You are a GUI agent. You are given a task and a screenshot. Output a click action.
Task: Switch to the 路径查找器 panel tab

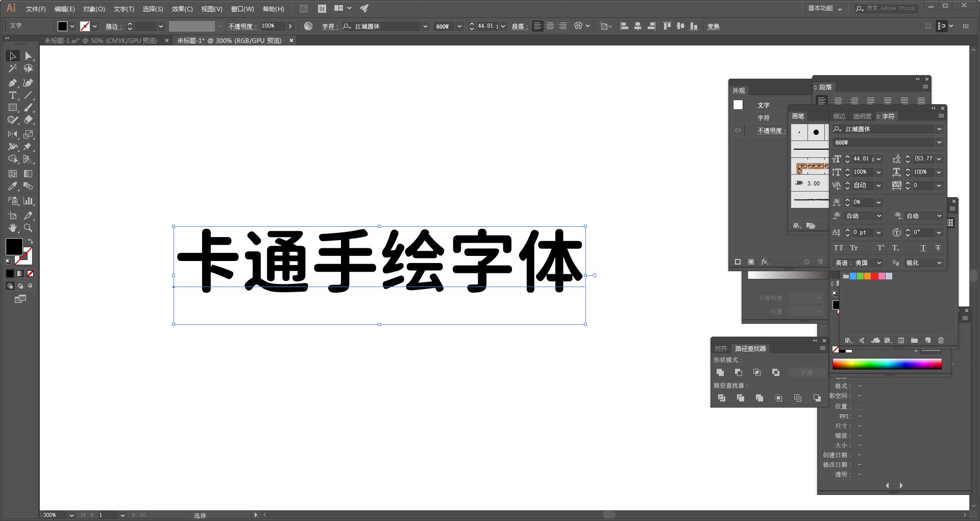[x=750, y=348]
